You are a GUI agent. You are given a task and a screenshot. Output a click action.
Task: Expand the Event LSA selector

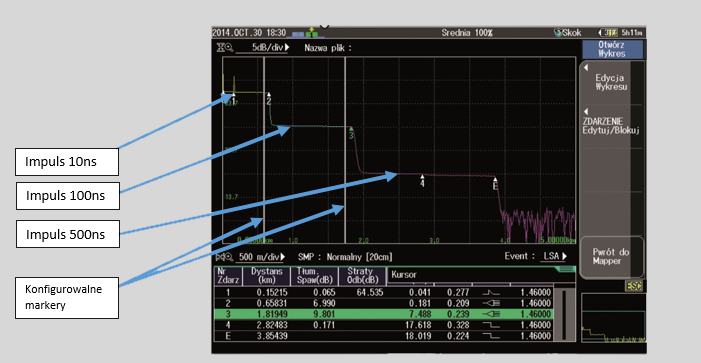coord(553,256)
